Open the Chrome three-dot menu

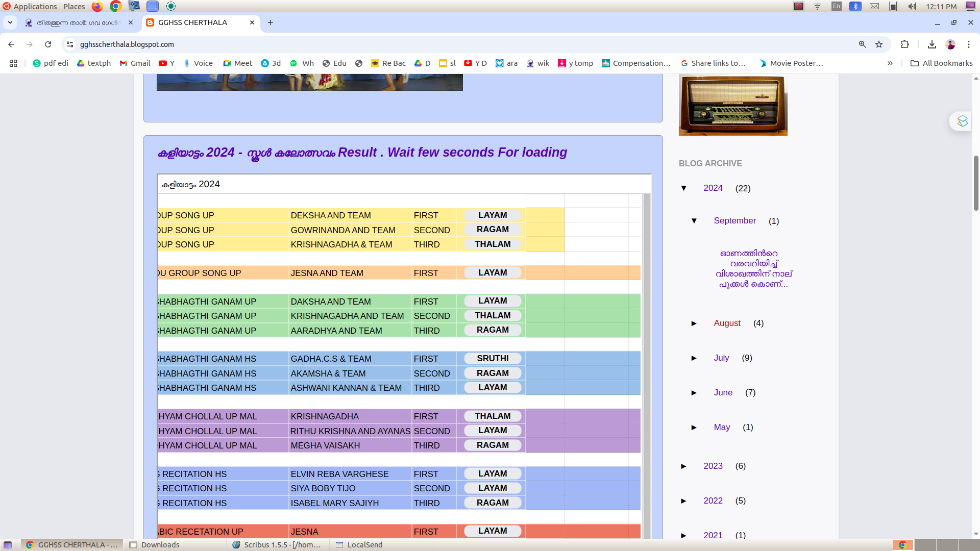[969, 44]
